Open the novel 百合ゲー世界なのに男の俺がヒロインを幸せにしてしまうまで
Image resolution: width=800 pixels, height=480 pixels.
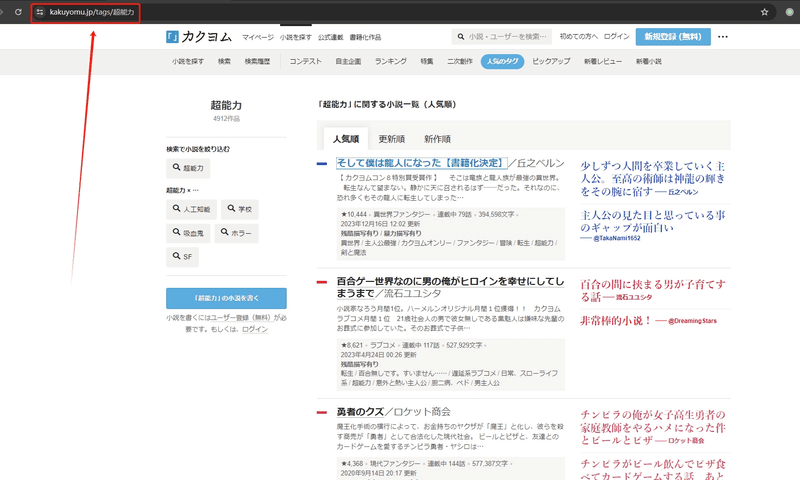point(450,287)
